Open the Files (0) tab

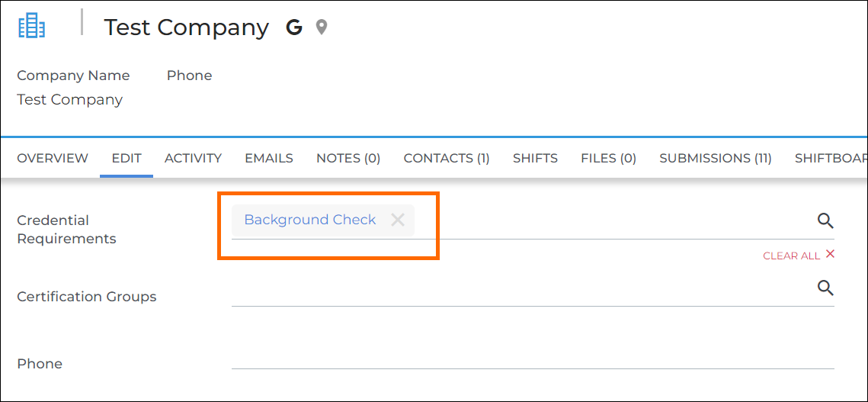coord(608,159)
